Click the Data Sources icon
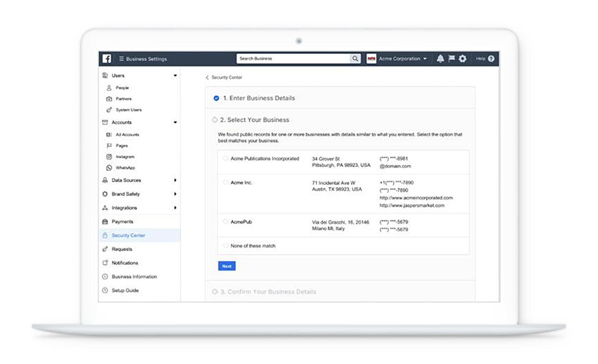Viewport: 598px width, 364px height. (105, 180)
